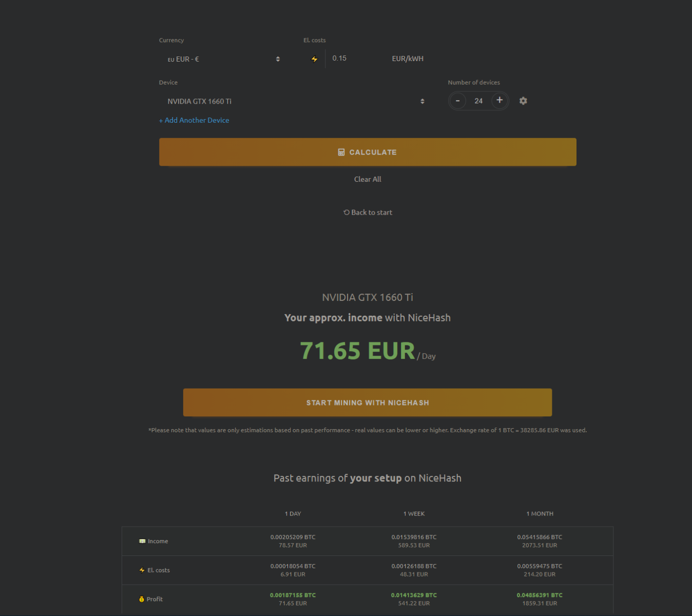
Task: Open the Currency dropdown showing EUR
Action: click(223, 59)
